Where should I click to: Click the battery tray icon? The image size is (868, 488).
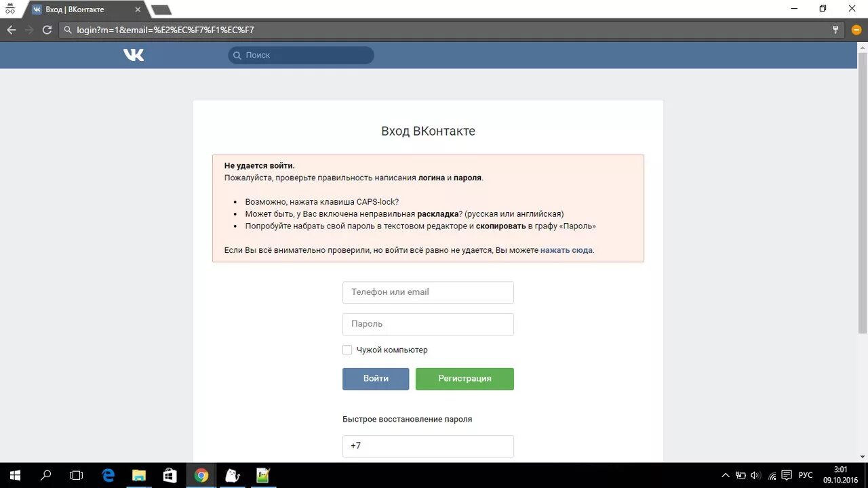coord(741,475)
